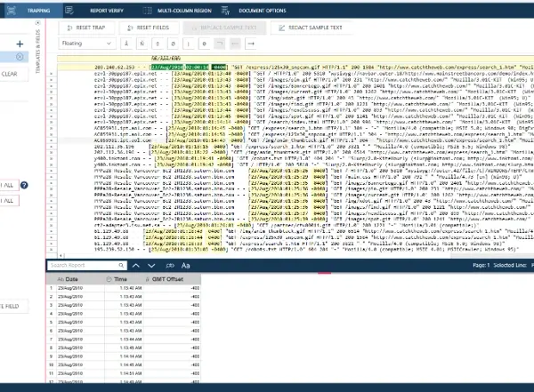The height and width of the screenshot is (392, 534).
Task: Click the ø trap character button
Action: click(204, 44)
